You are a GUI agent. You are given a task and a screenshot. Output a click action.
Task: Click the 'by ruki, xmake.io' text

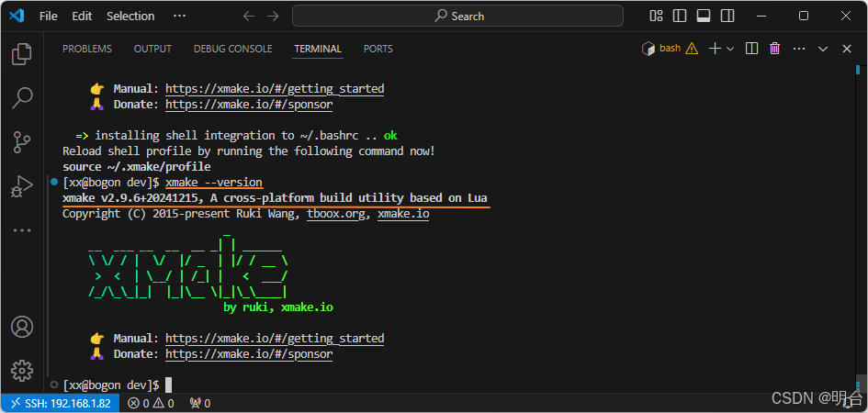278,307
